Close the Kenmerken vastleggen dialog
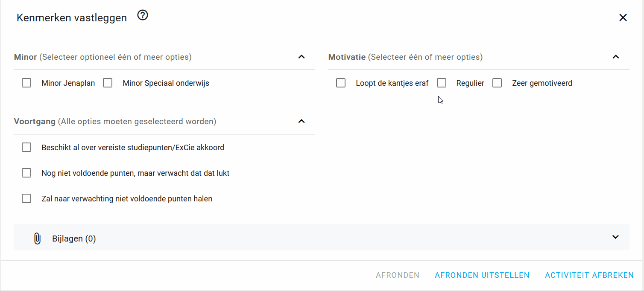644x291 pixels. [623, 17]
